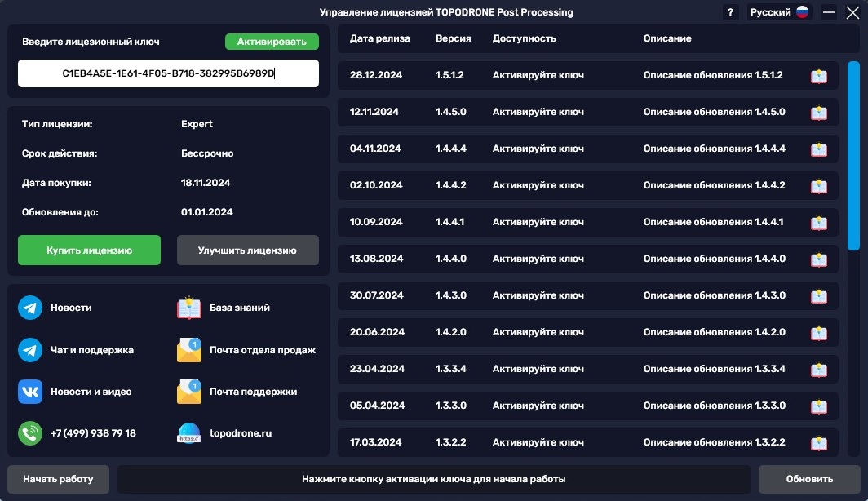Screen dimensions: 868x501
Task: Click the +7 (499) 938 79 18 phone number
Action: (93, 433)
